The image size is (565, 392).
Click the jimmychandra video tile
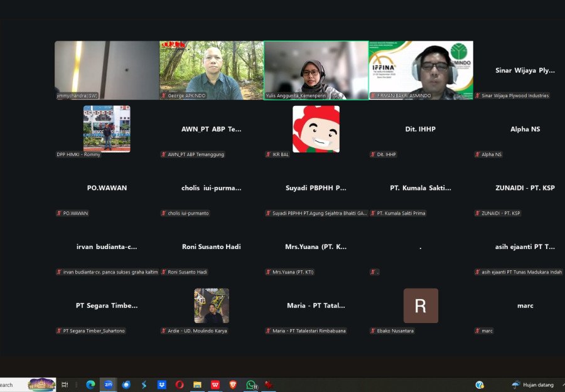pos(106,70)
